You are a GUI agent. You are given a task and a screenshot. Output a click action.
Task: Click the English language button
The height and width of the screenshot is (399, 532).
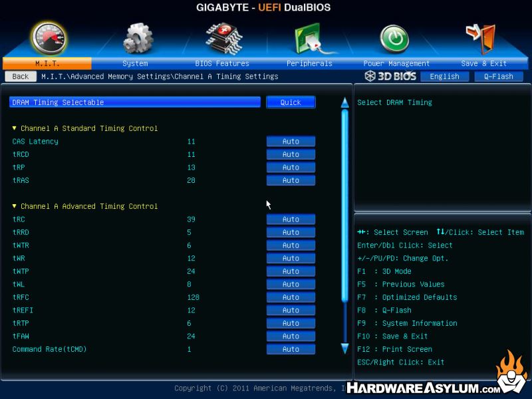point(444,76)
